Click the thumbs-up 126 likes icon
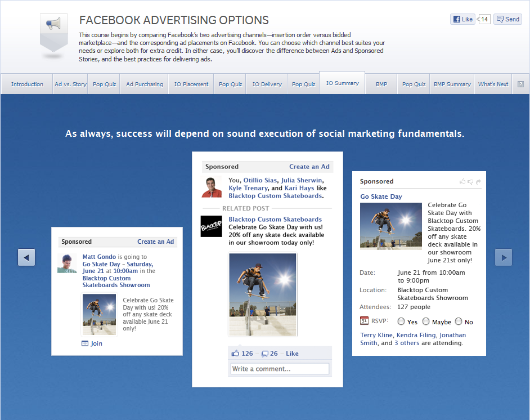The height and width of the screenshot is (420, 530). click(235, 354)
